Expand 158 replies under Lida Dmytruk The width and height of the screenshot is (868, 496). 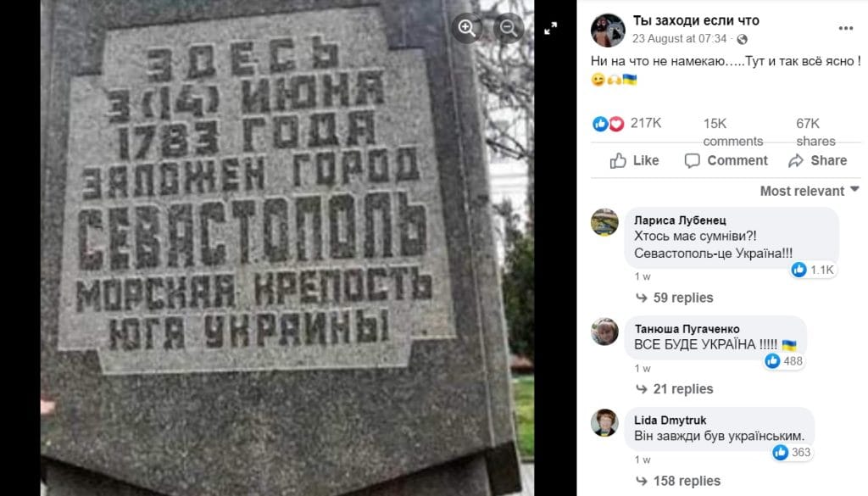click(678, 481)
